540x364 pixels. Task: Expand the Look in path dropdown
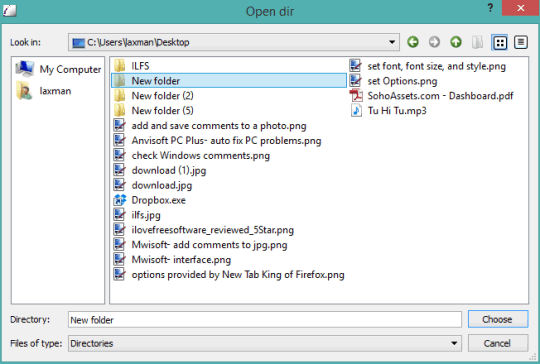pos(392,42)
